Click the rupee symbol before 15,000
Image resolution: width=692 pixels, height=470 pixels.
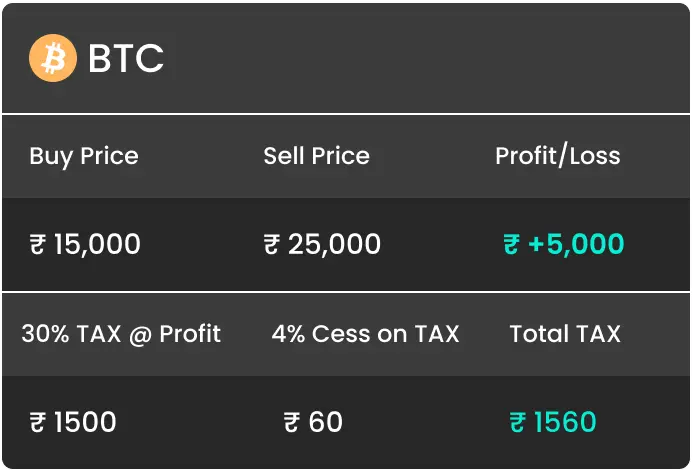pos(38,244)
